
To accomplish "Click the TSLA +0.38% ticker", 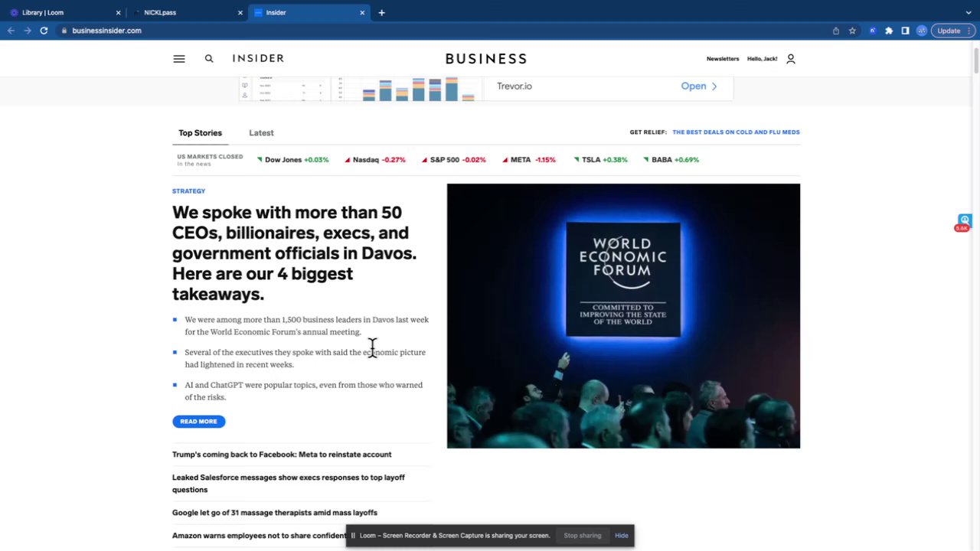I will pyautogui.click(x=600, y=160).
